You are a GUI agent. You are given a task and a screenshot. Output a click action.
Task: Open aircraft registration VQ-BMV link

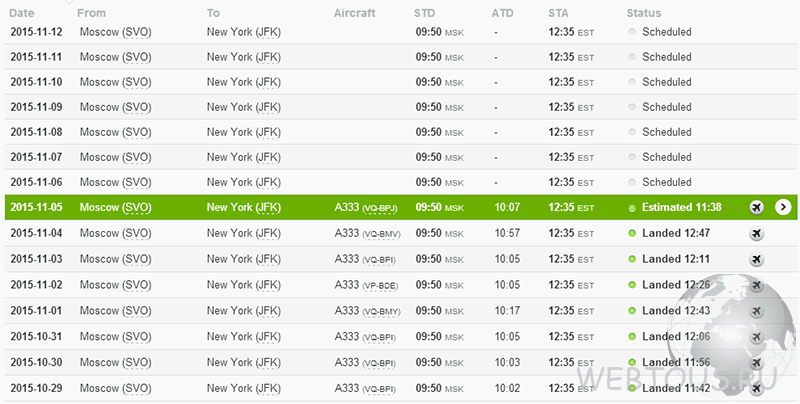[x=381, y=234]
